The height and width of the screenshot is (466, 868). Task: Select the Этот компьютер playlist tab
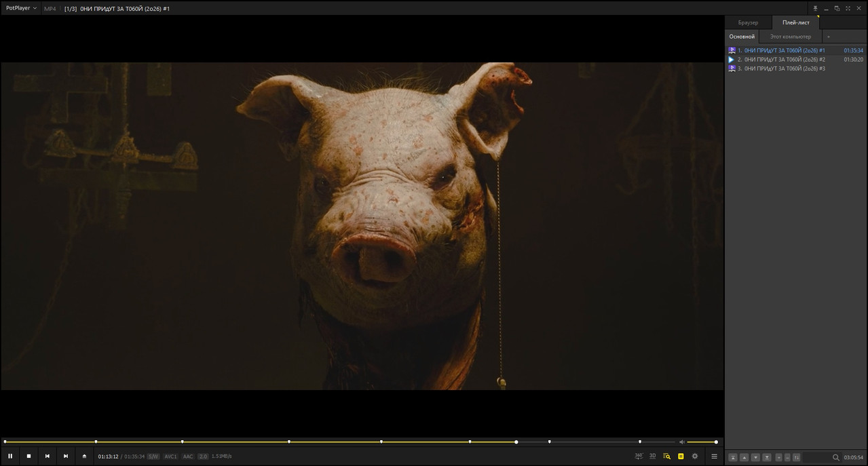coord(790,37)
